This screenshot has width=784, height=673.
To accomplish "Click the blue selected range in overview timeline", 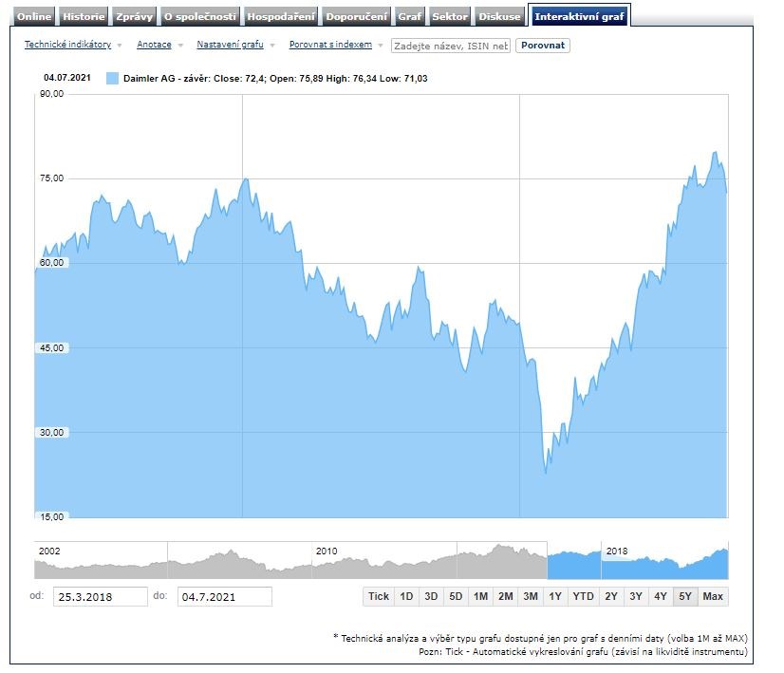I will pos(637,562).
